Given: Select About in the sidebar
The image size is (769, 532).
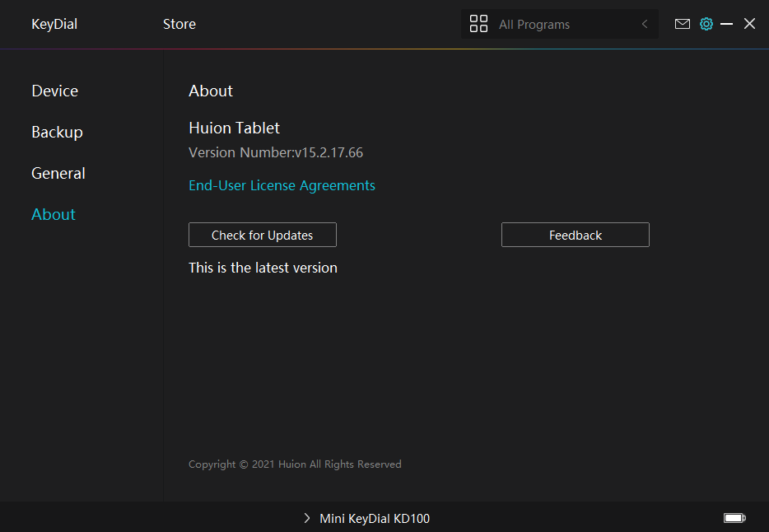Looking at the screenshot, I should click(x=54, y=214).
